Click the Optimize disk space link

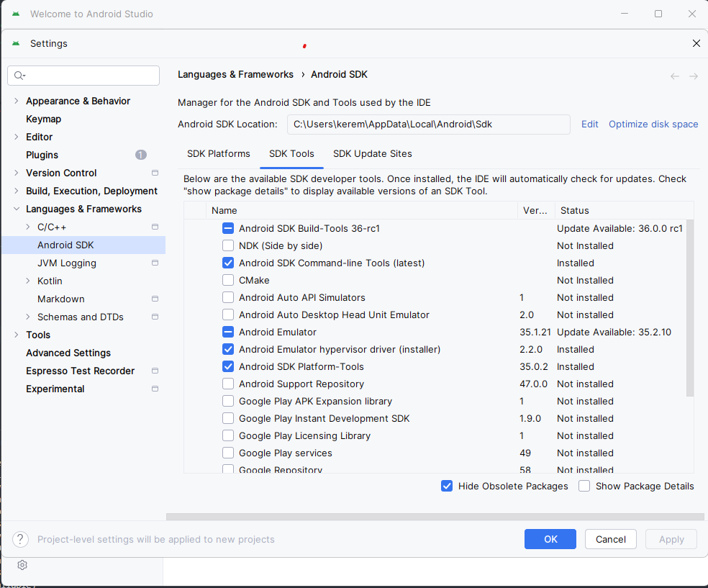click(653, 124)
